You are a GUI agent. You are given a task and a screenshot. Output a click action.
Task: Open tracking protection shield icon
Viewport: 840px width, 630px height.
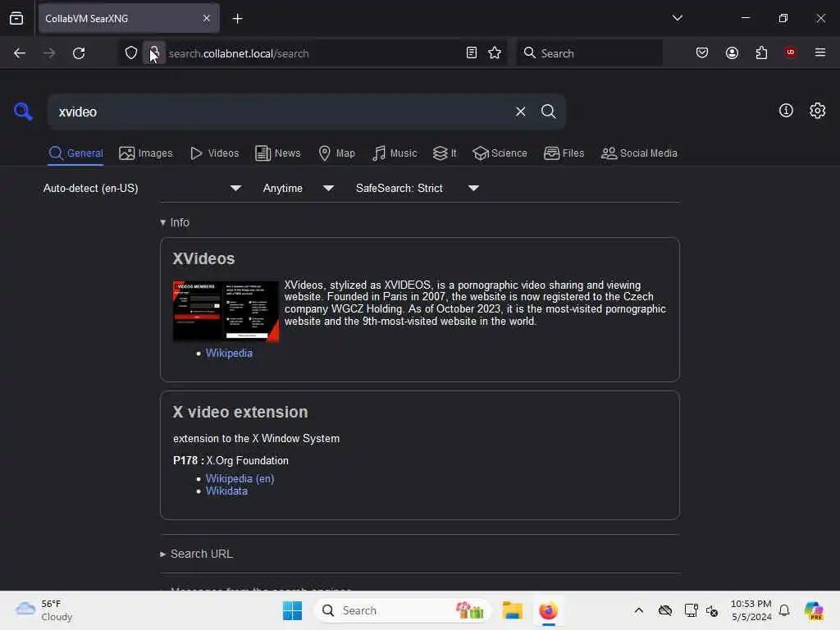[131, 53]
